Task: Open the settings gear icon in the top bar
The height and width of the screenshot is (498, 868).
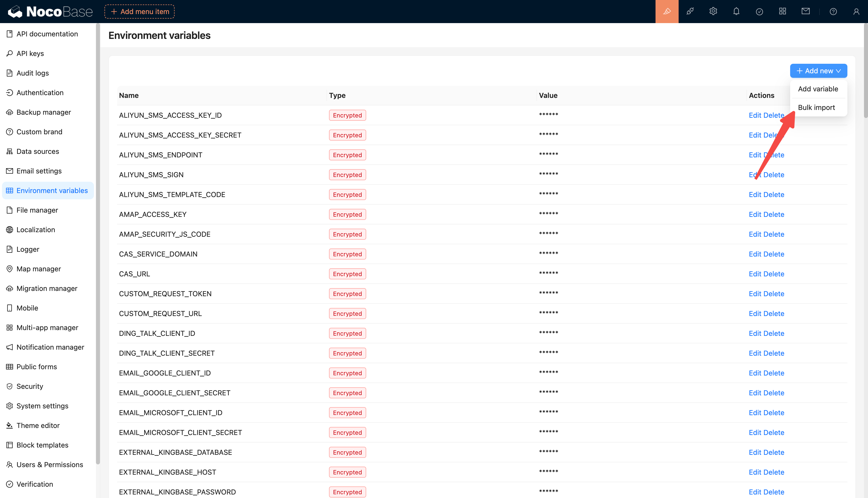Action: coord(713,12)
